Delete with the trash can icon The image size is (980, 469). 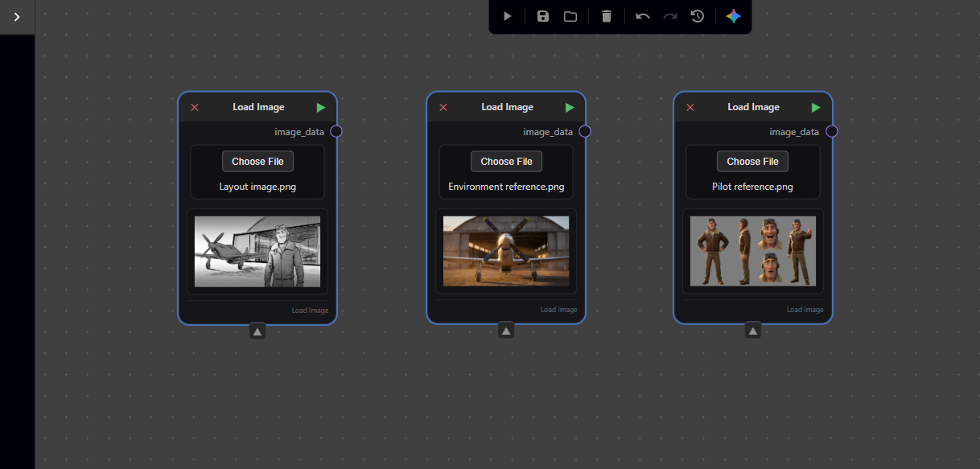click(x=607, y=16)
